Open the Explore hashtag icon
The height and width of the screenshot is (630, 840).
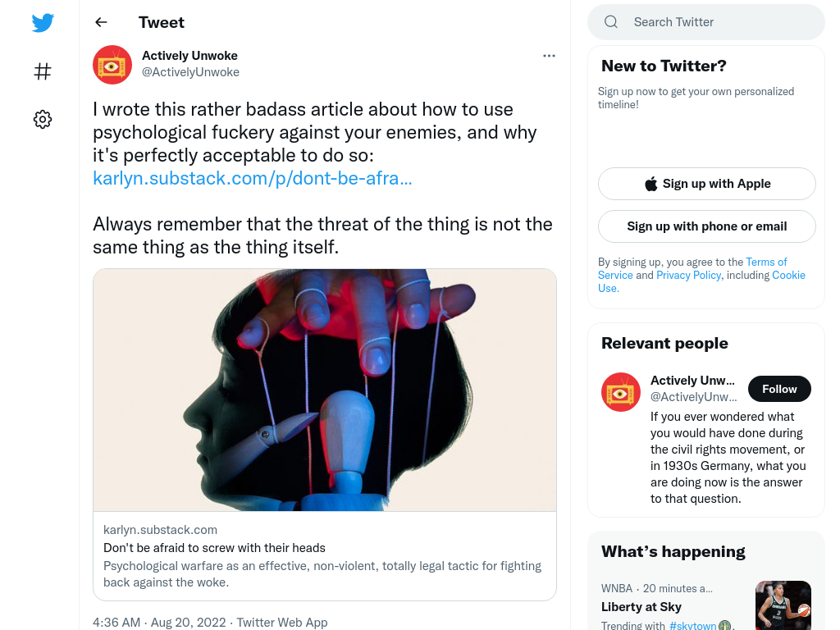pyautogui.click(x=43, y=71)
